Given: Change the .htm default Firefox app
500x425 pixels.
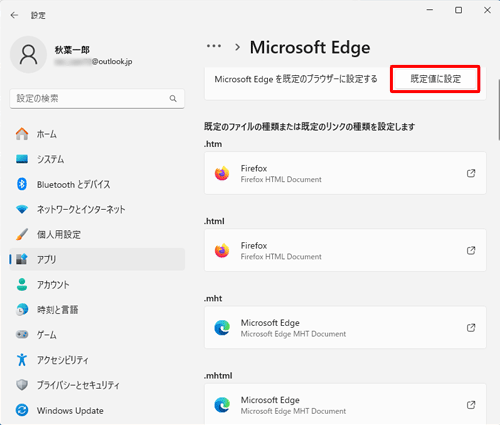Looking at the screenshot, I should tap(345, 173).
